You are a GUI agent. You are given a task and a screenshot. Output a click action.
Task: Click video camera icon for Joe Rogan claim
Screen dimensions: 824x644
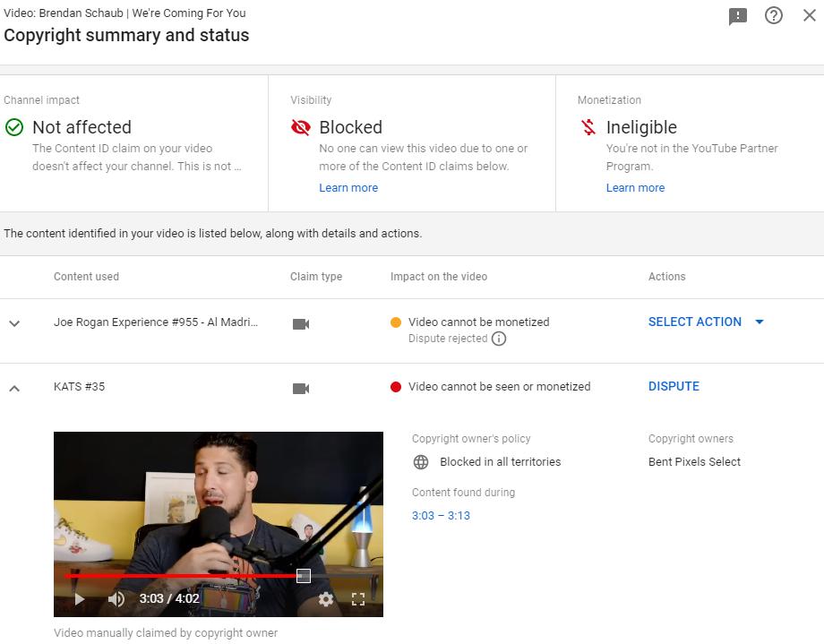pos(301,324)
